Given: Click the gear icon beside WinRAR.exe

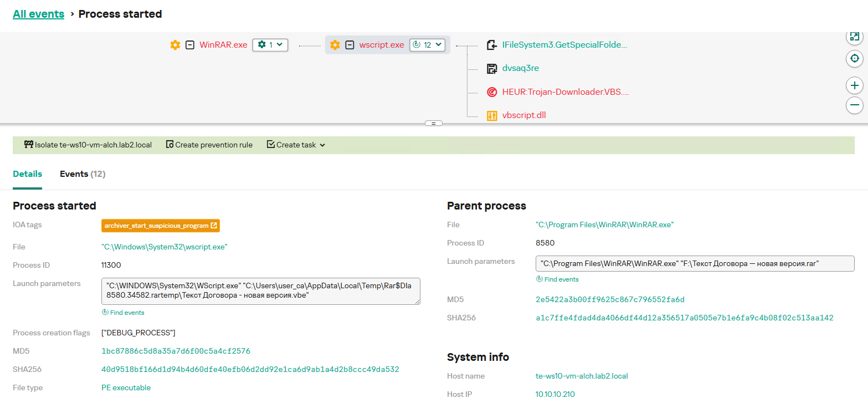Looking at the screenshot, I should 175,45.
